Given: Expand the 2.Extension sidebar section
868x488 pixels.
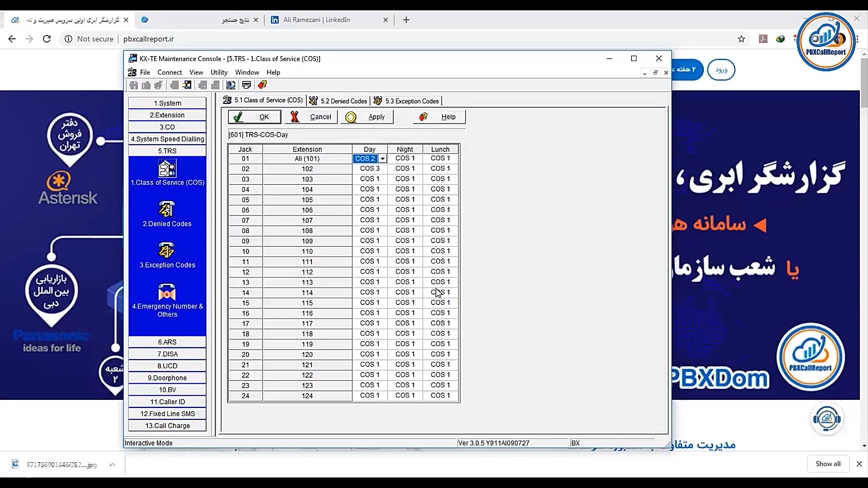Looking at the screenshot, I should coord(167,115).
